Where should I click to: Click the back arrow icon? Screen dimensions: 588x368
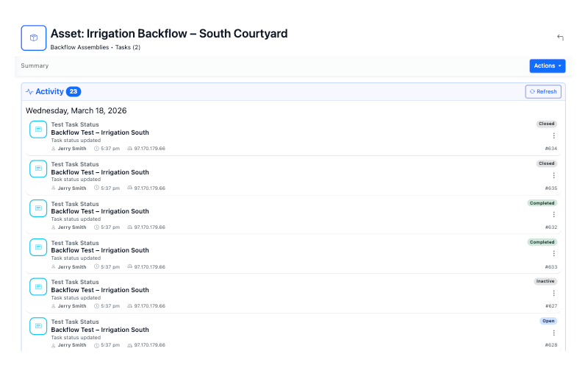[x=560, y=38]
